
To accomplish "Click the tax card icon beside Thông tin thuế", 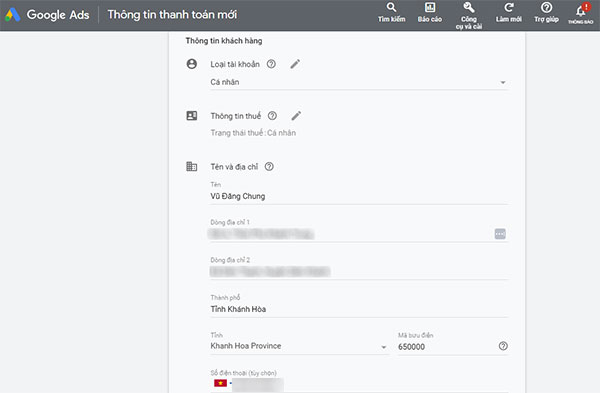I will click(192, 116).
